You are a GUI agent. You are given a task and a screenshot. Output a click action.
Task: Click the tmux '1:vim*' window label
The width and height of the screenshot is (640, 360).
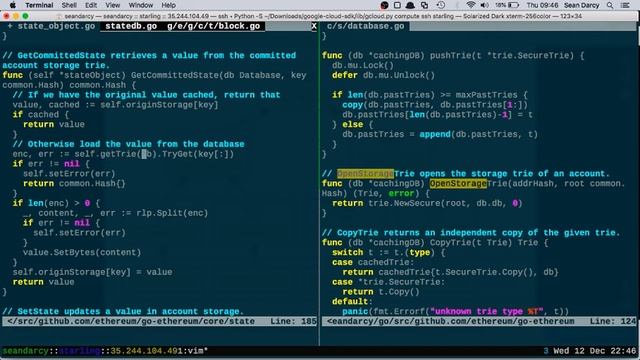click(x=192, y=351)
